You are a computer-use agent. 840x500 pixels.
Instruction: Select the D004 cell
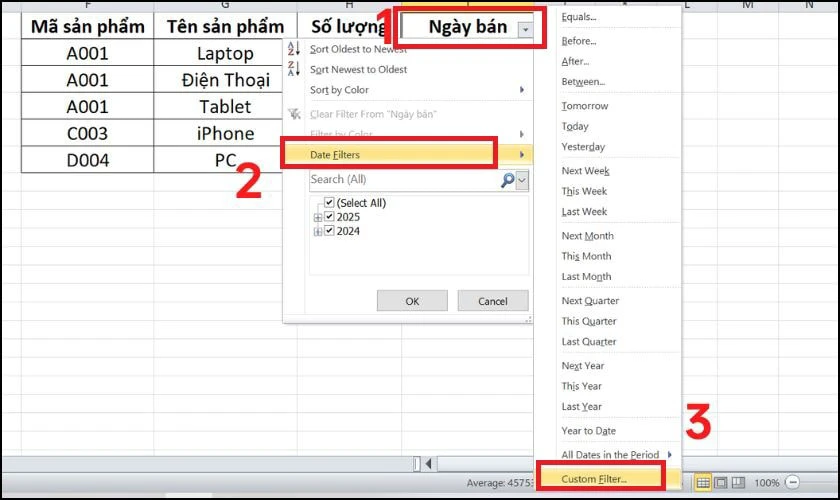[88, 160]
